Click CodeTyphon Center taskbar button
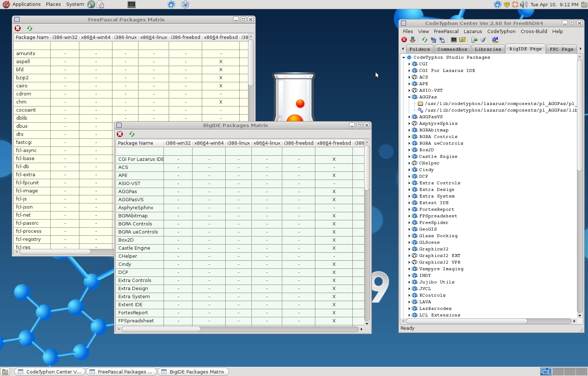This screenshot has width=588, height=376. tap(50, 372)
